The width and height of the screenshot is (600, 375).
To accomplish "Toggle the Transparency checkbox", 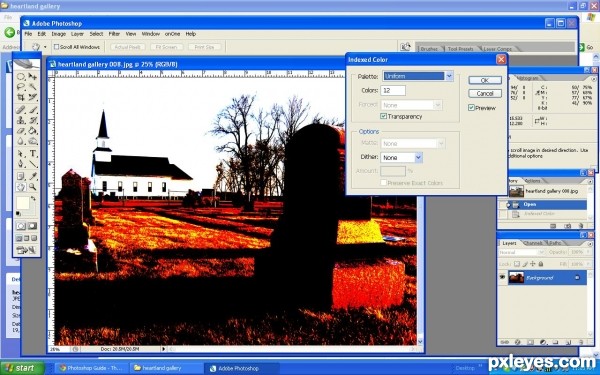I will click(x=383, y=116).
